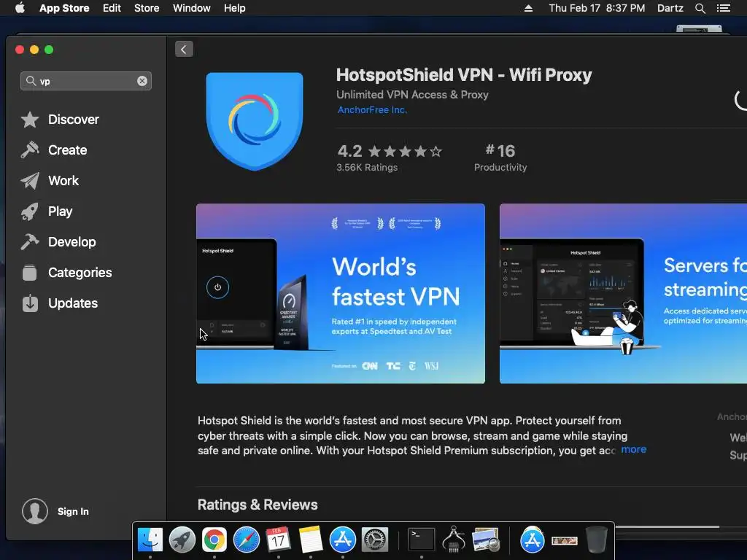Click the Work paper plane icon
This screenshot has height=560, width=747.
coord(30,181)
